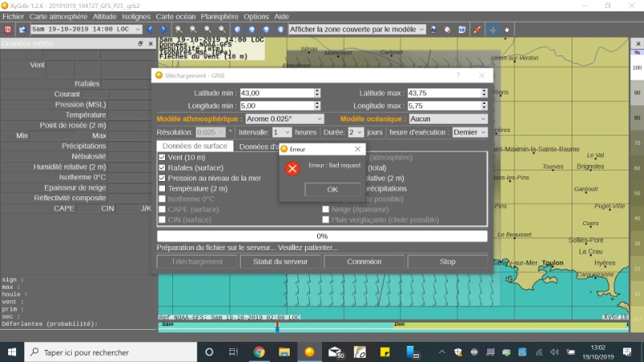Click the help question mark in Téléchargement dialog
This screenshot has width=644, height=362.
[458, 76]
